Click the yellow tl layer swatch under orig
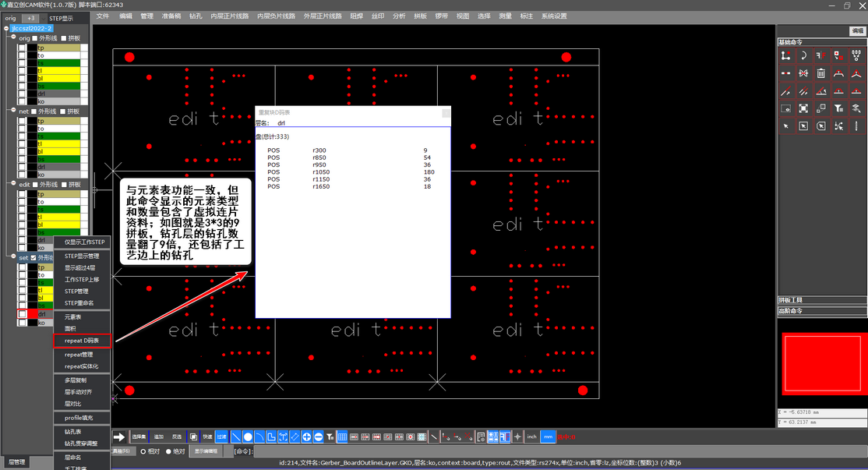This screenshot has height=470, width=868. click(x=58, y=71)
